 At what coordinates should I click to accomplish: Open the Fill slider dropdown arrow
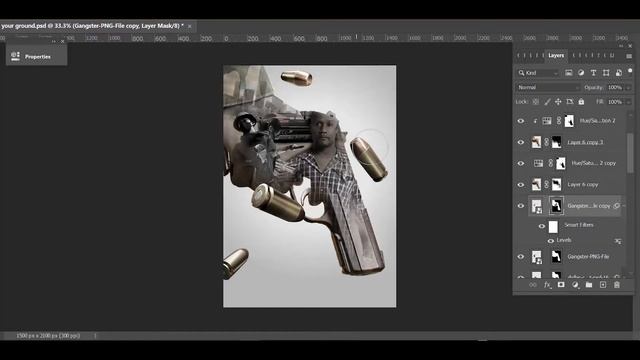pos(629,102)
